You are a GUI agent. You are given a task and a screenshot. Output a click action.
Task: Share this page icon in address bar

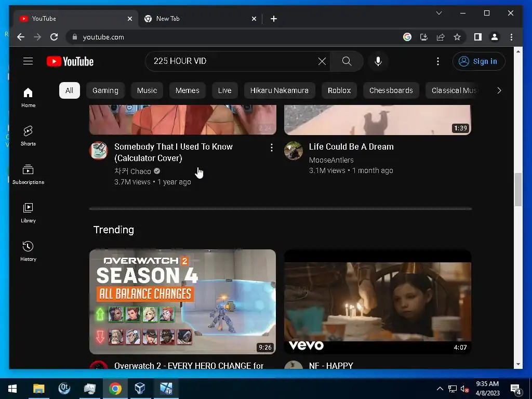441,37
